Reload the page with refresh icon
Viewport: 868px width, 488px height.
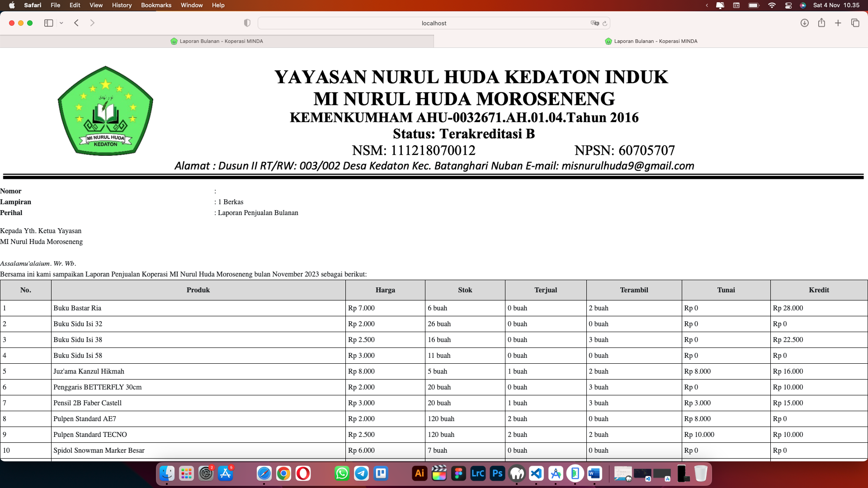(x=605, y=23)
